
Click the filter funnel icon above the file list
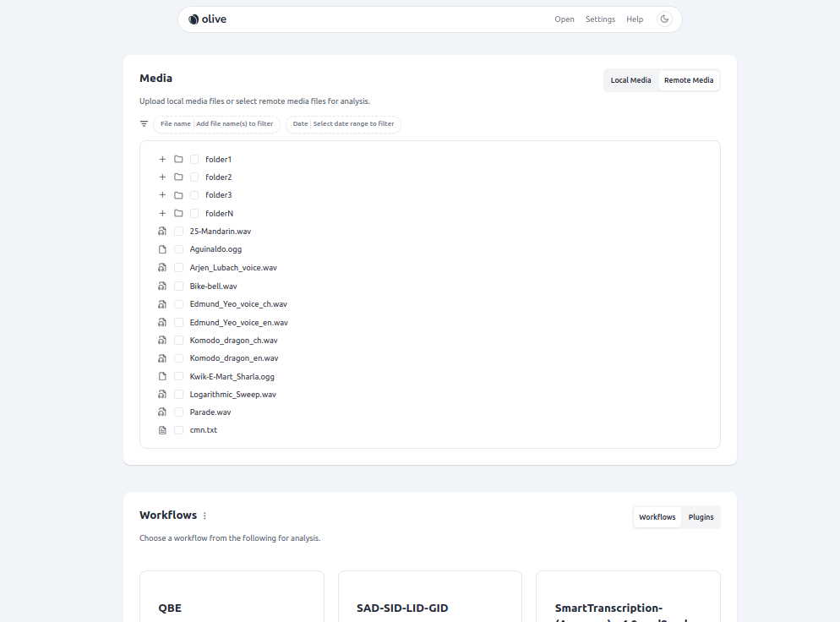point(144,123)
